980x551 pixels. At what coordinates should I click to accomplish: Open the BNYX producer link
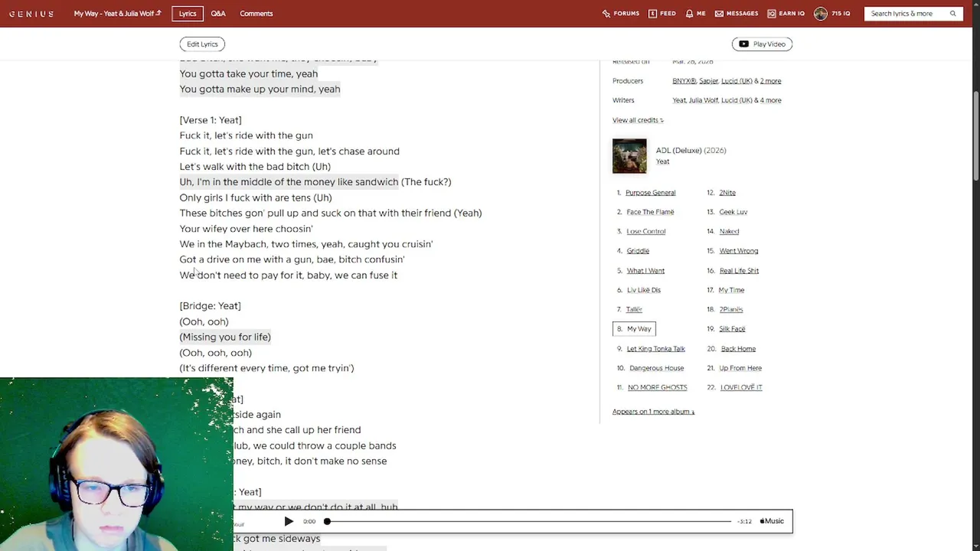[x=684, y=81]
